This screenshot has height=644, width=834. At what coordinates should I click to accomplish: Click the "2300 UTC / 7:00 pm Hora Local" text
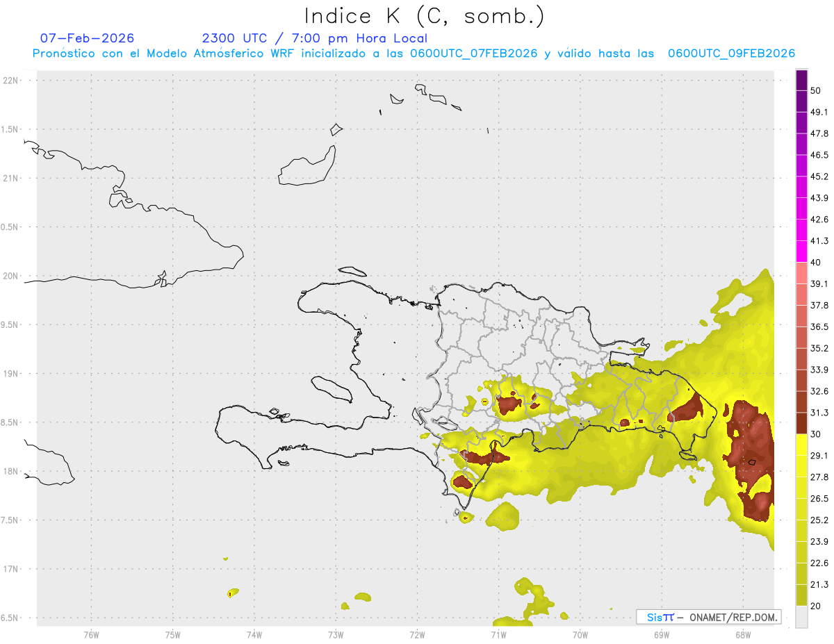click(315, 38)
